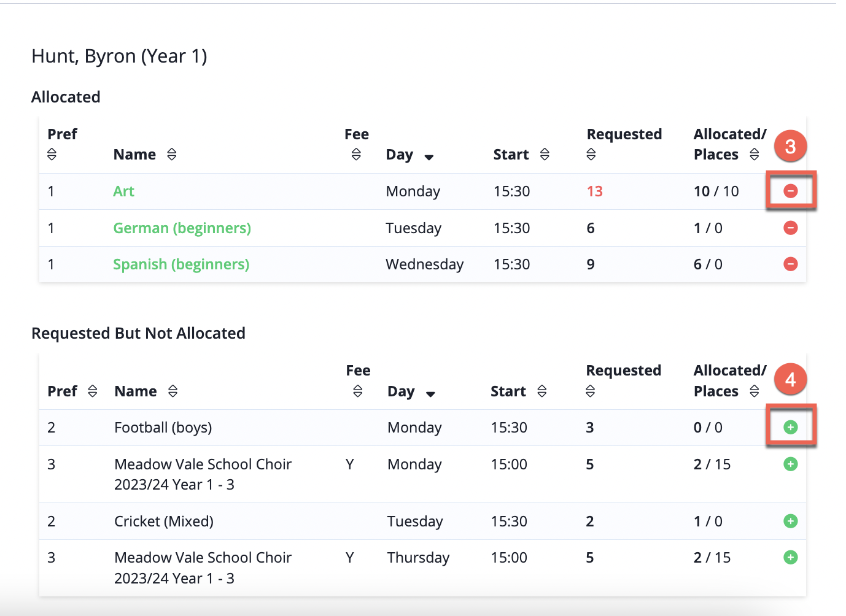Toggle Day sort arrow in Not Allocated table
846x616 pixels.
point(430,394)
